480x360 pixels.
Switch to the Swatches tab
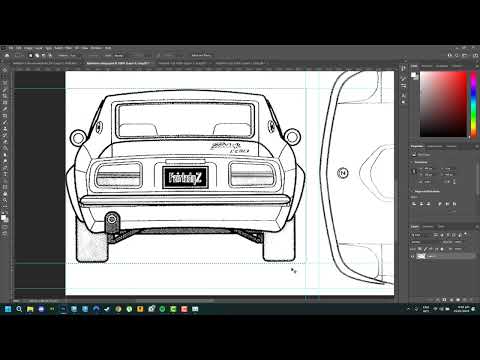point(427,66)
